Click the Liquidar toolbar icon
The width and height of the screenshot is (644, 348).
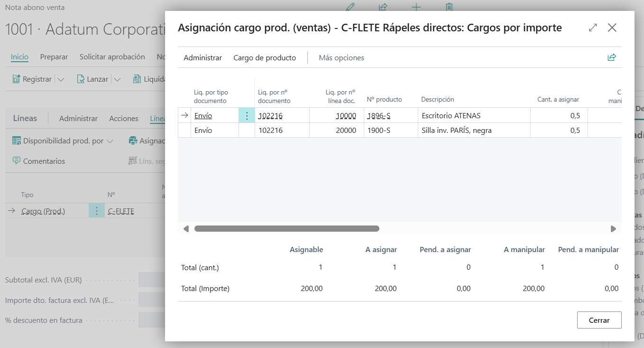click(137, 79)
